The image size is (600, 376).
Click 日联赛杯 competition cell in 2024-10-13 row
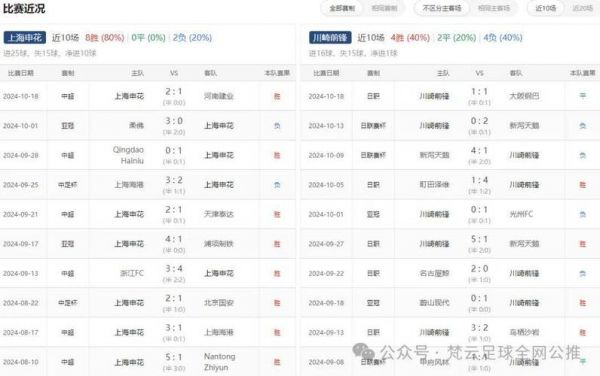(x=373, y=125)
